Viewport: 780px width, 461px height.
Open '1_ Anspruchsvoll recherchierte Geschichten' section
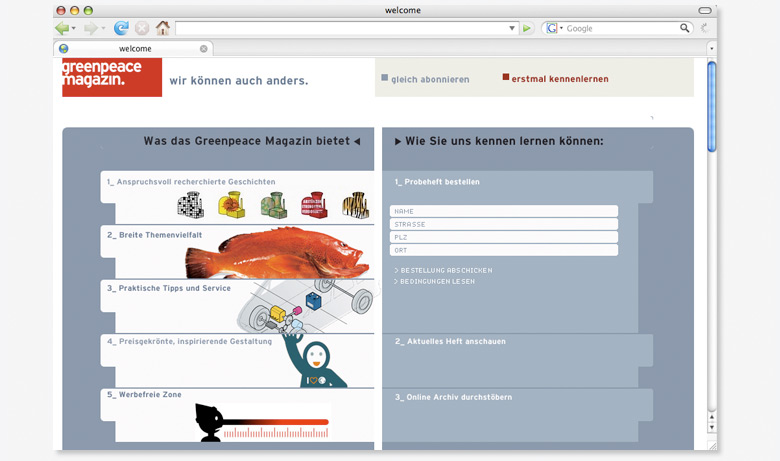191,182
